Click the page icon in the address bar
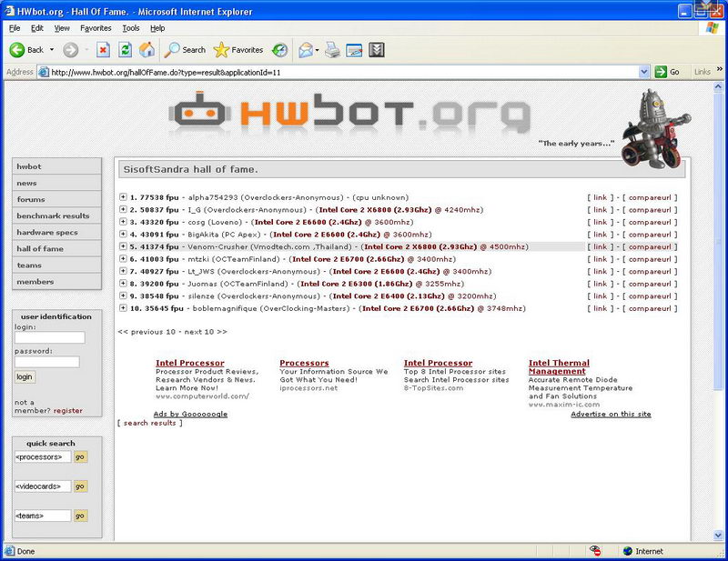The height and width of the screenshot is (561, 728). point(44,72)
